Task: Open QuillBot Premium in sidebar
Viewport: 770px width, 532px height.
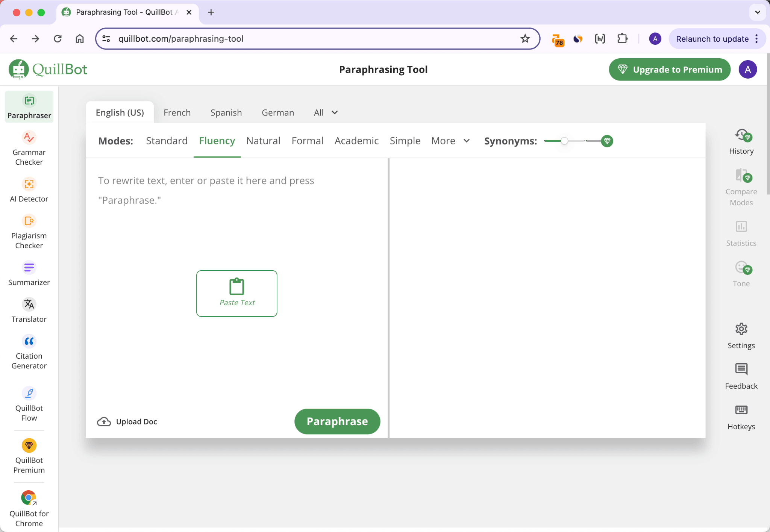Action: pos(29,456)
